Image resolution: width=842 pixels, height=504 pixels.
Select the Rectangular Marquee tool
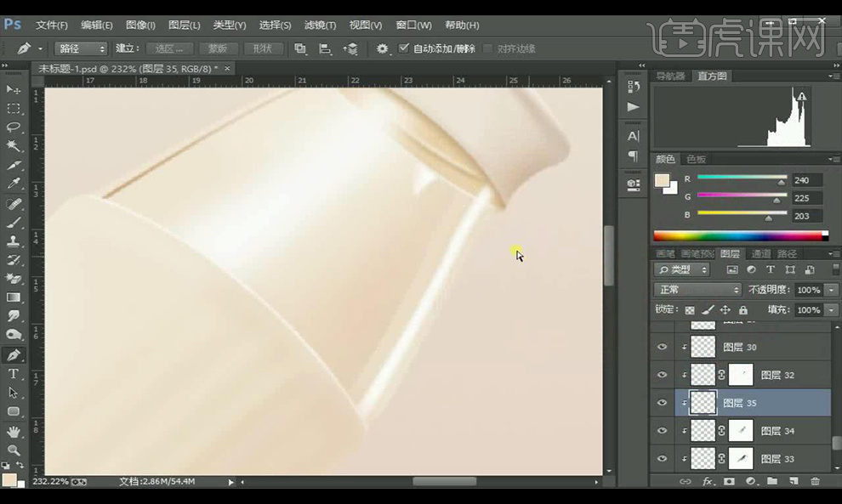pyautogui.click(x=14, y=109)
